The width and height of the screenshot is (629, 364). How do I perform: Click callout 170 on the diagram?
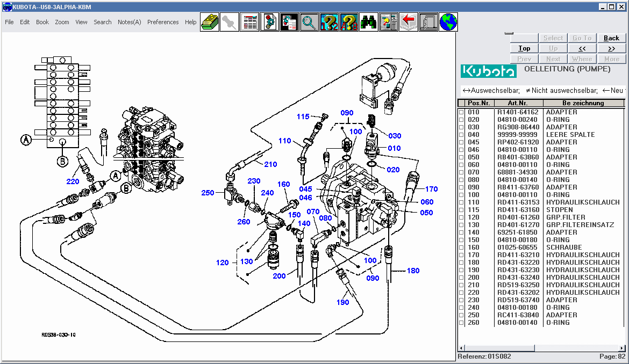point(431,189)
